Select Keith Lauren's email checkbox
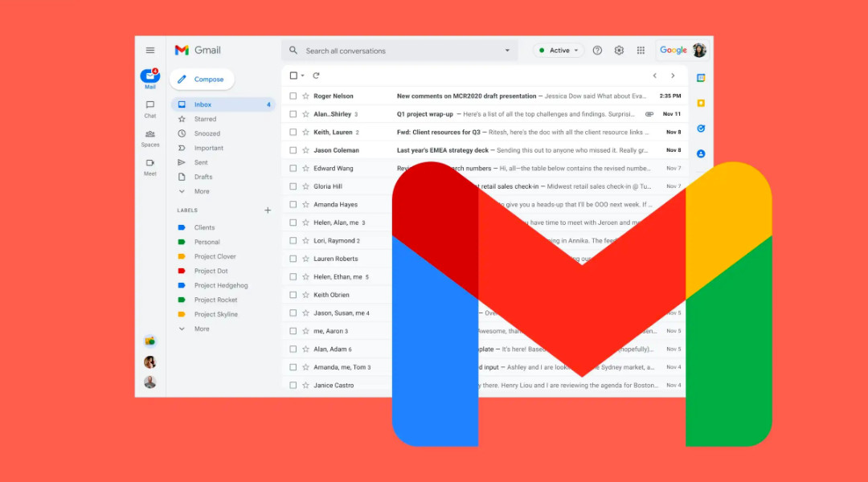868x482 pixels. click(x=293, y=132)
